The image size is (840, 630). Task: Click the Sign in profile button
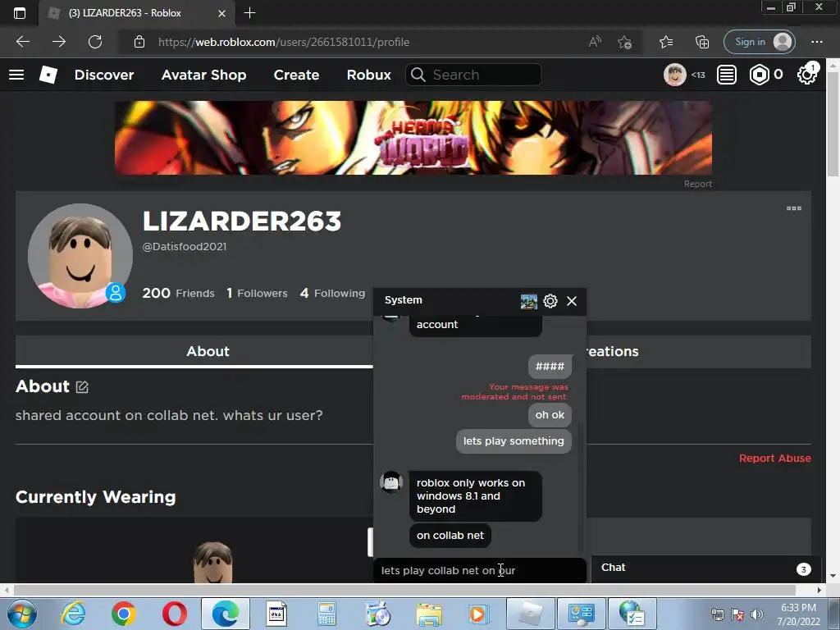(759, 42)
